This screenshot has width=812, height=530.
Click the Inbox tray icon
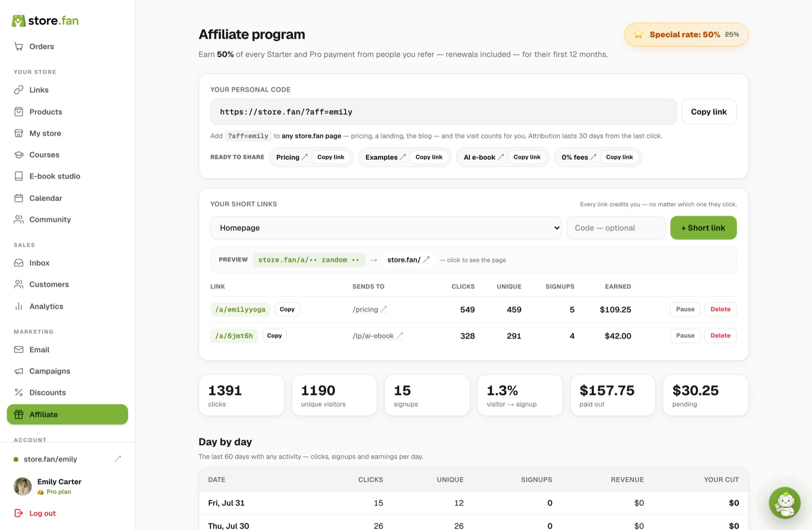point(19,263)
